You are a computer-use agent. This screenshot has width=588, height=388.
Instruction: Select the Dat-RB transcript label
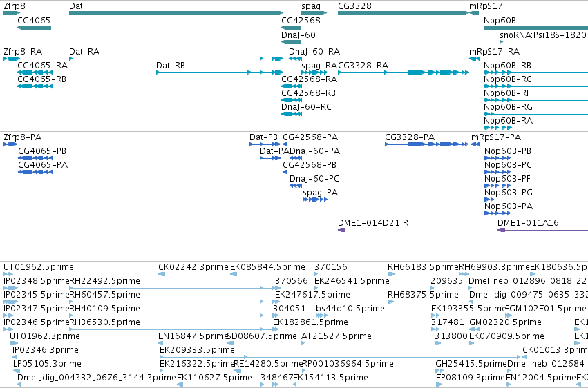[171, 66]
